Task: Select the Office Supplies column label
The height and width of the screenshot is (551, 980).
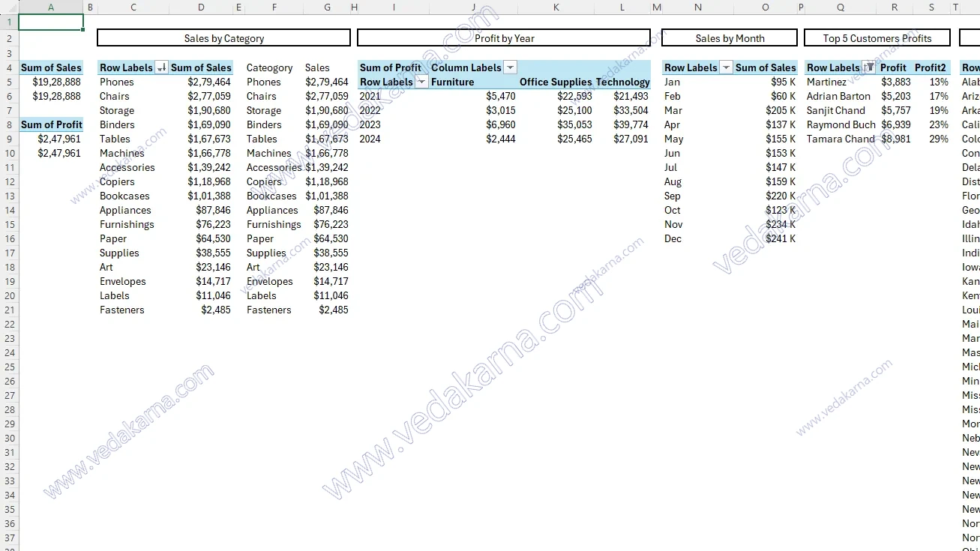Action: pos(556,82)
